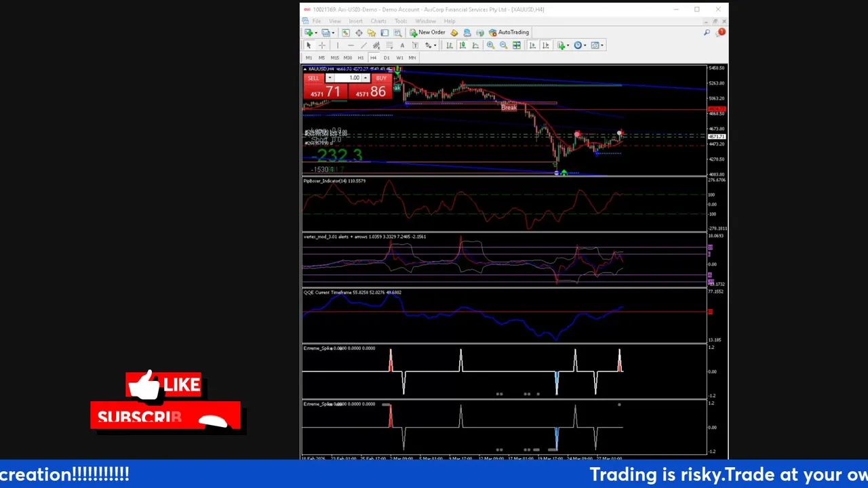Tile windows with the grid icon
This screenshot has width=868, height=488.
(516, 45)
